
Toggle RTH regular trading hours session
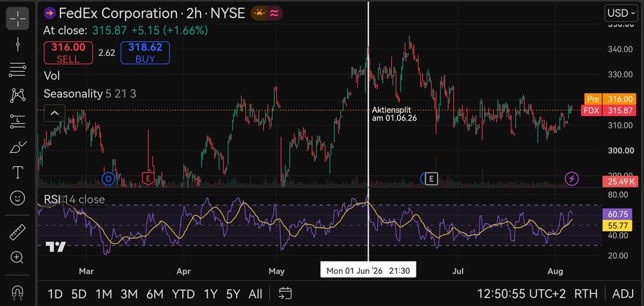[x=586, y=294]
